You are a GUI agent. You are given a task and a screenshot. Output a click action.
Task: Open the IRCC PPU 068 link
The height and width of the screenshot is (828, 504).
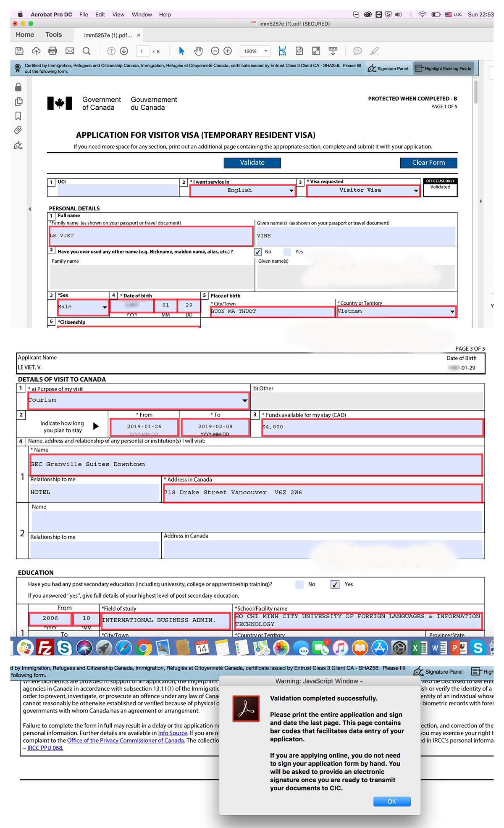[x=45, y=748]
